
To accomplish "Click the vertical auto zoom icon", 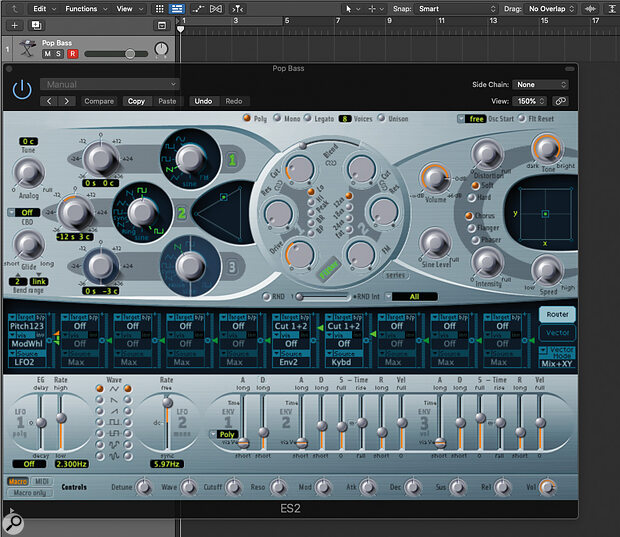I will coord(612,9).
